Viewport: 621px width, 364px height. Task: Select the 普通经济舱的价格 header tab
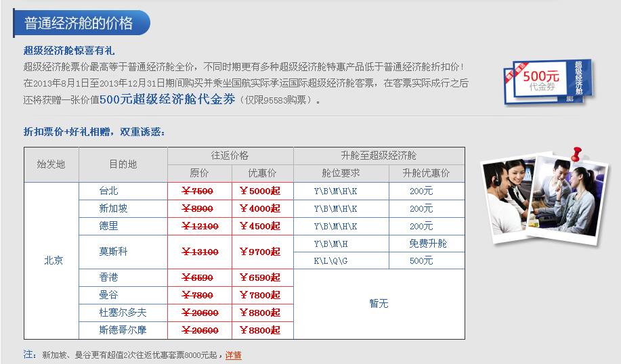click(x=79, y=24)
